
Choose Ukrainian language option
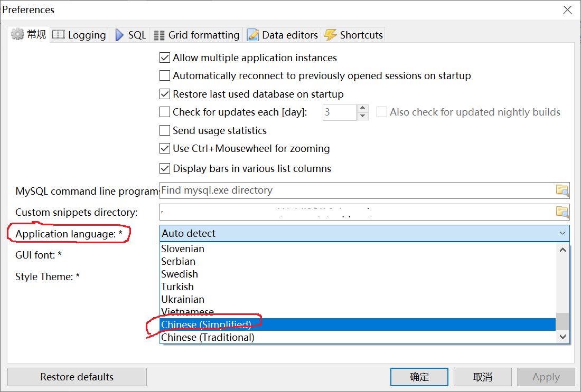coord(358,299)
